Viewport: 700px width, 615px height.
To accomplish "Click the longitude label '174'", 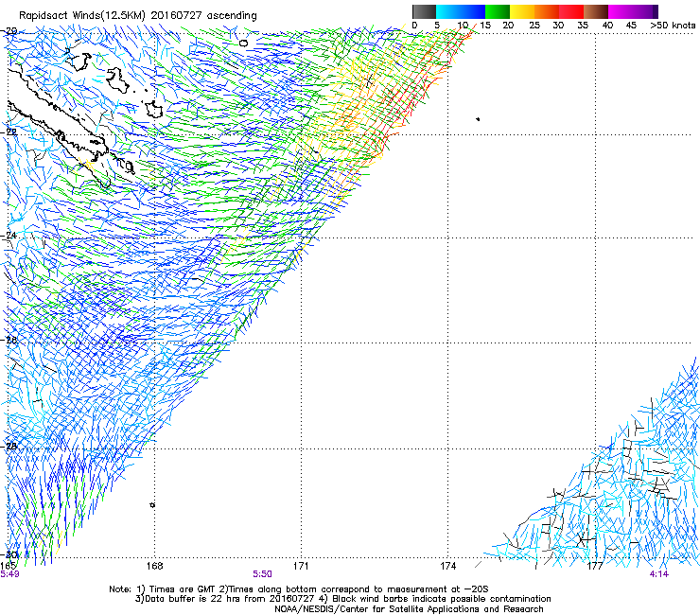I will pos(447,566).
